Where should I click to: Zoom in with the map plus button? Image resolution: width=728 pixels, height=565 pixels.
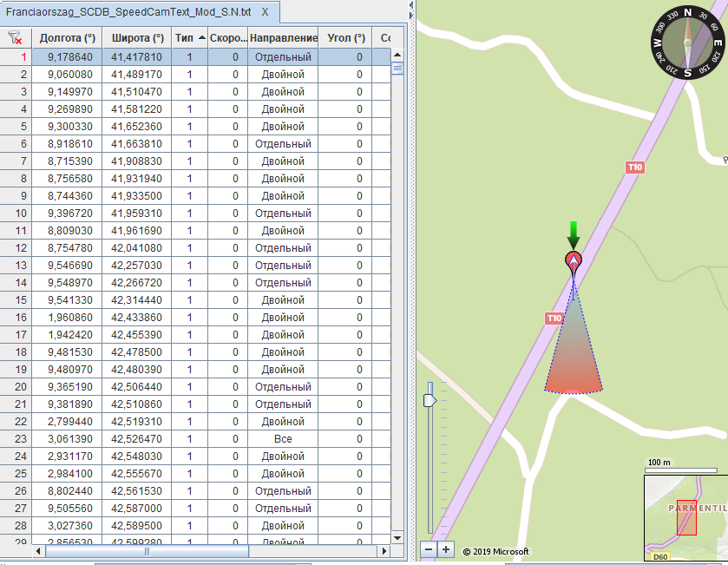pyautogui.click(x=446, y=549)
